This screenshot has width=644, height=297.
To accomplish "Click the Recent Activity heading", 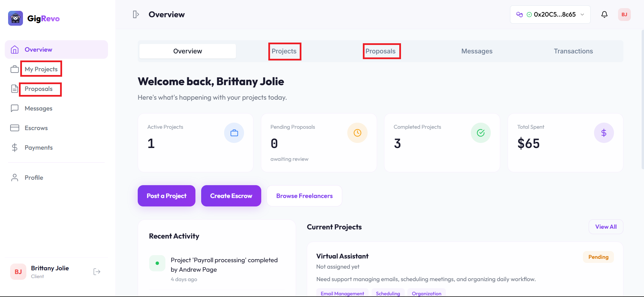I will pyautogui.click(x=174, y=236).
